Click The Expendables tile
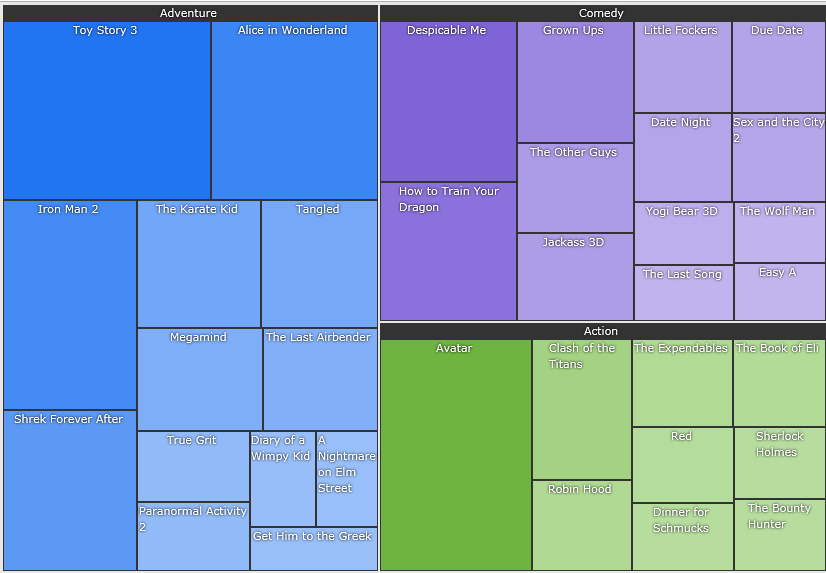Screen dimensions: 826x573 682,383
